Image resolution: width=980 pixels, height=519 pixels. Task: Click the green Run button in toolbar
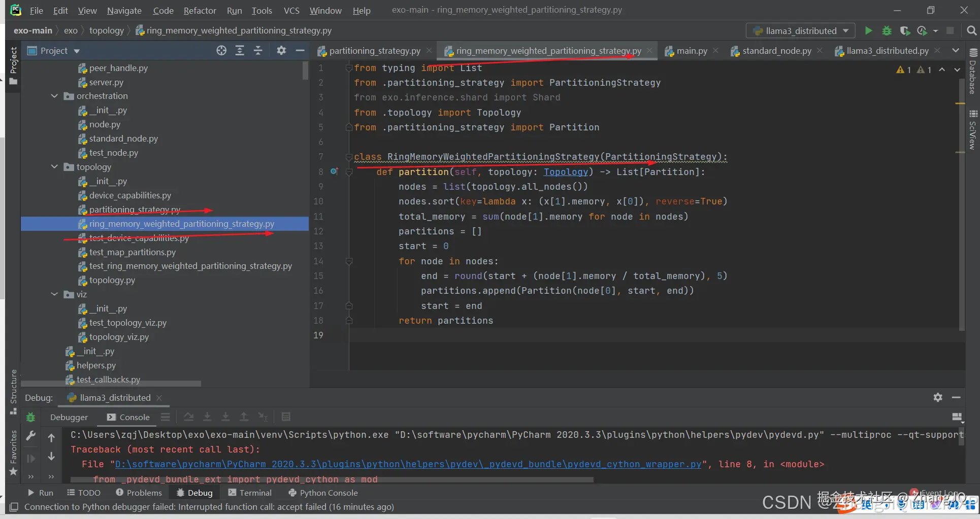click(868, 31)
